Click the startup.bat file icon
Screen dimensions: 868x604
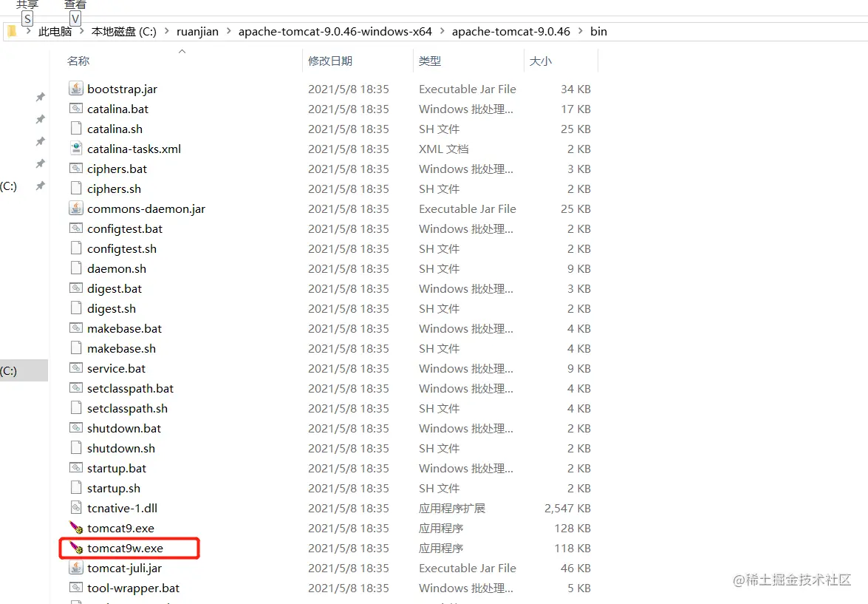coord(76,468)
